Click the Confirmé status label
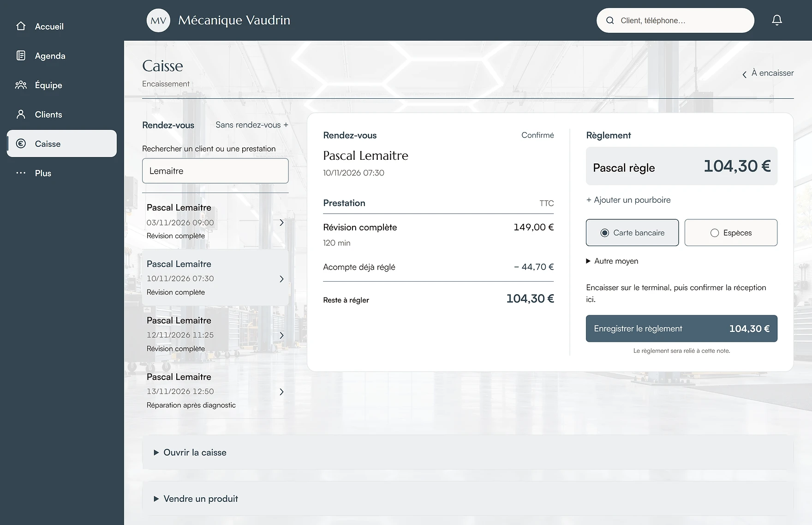 click(x=537, y=135)
